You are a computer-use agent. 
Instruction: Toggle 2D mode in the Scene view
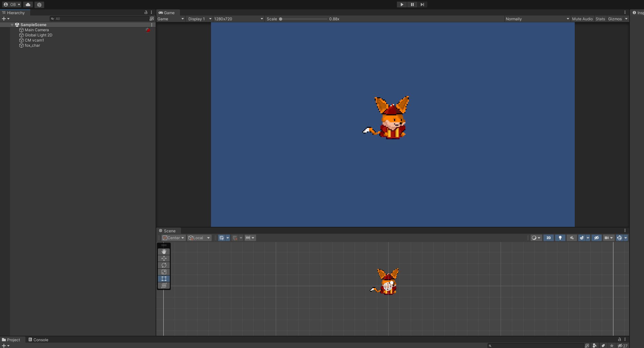tap(548, 238)
